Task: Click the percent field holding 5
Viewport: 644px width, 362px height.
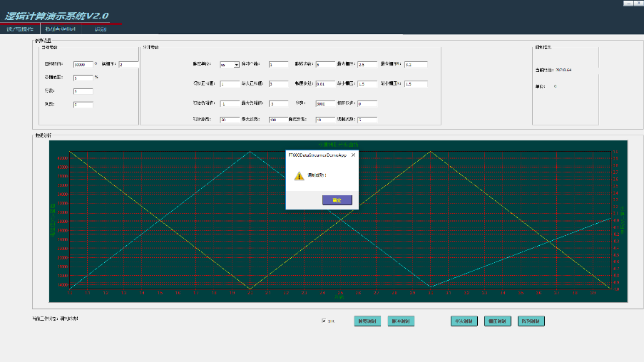Action: tap(83, 78)
